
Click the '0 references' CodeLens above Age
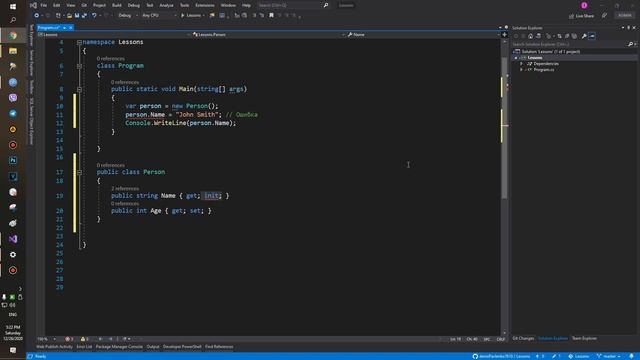[x=125, y=204]
